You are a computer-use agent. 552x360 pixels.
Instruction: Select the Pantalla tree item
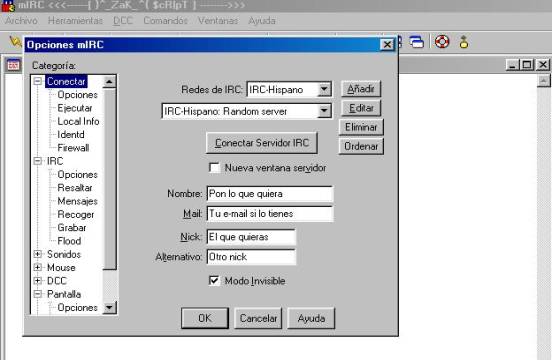[x=64, y=294]
